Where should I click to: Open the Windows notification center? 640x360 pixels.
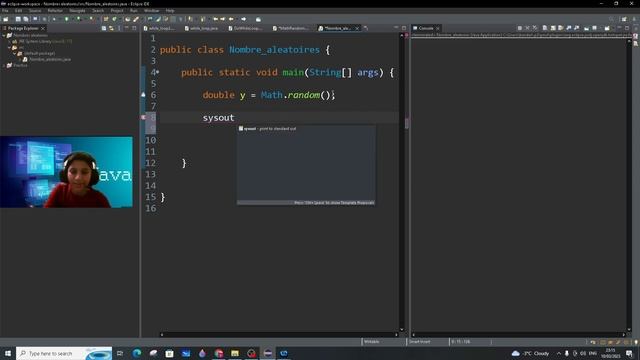coord(629,353)
